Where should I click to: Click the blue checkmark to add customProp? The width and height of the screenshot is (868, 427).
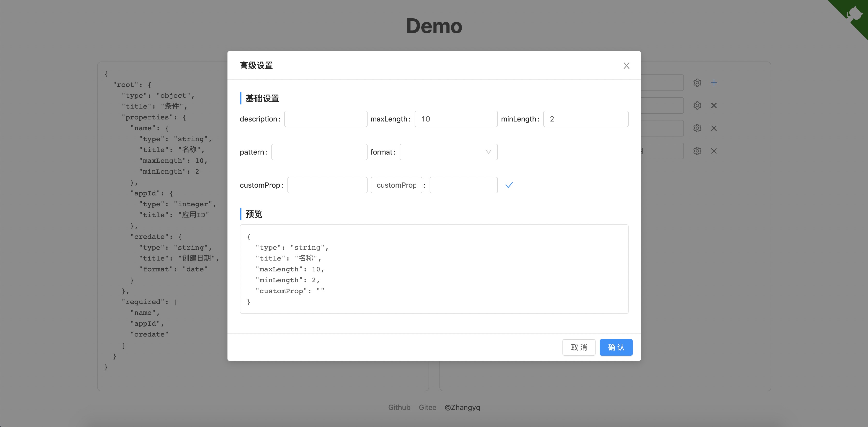coord(509,185)
